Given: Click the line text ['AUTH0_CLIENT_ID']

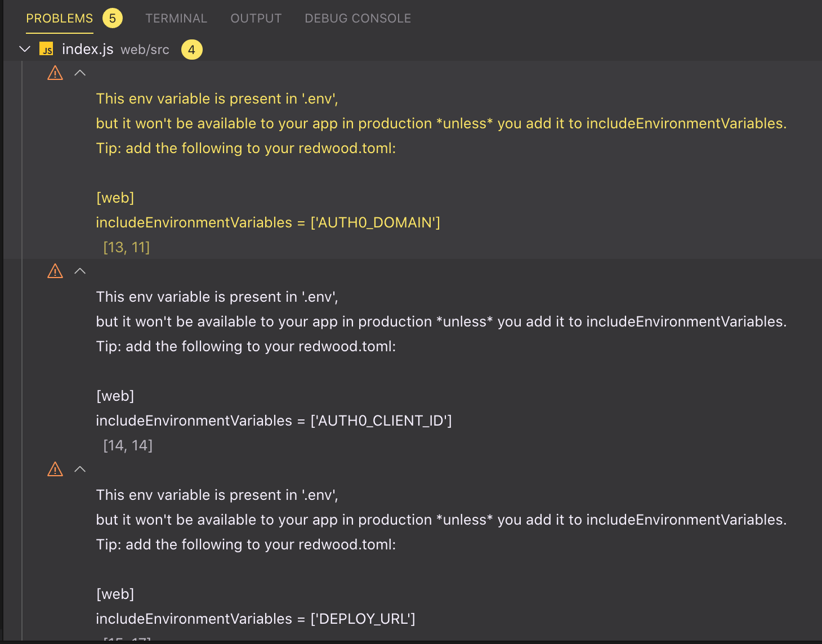Looking at the screenshot, I should click(381, 421).
